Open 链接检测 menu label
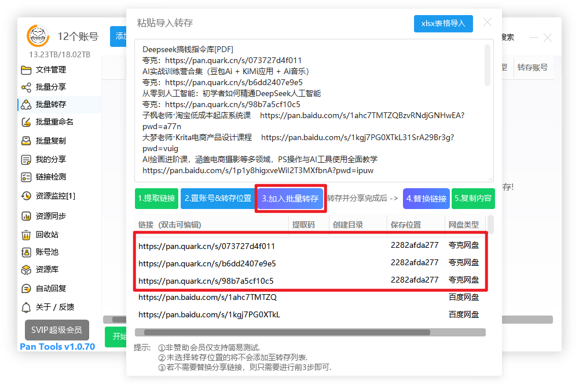Viewport: 579px width, 392px height. coord(51,177)
